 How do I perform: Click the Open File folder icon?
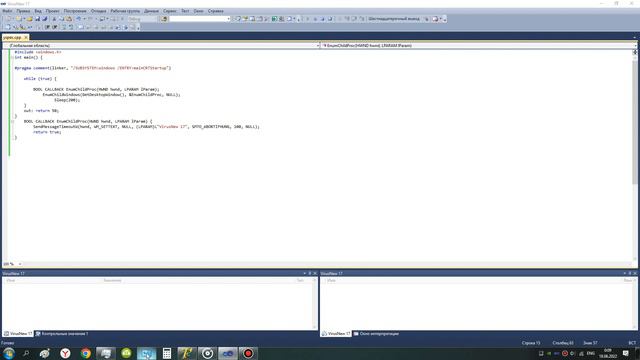(x=29, y=19)
